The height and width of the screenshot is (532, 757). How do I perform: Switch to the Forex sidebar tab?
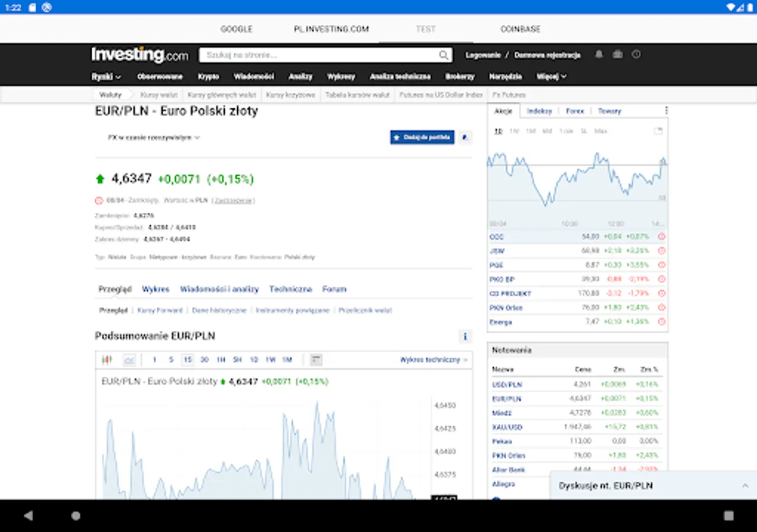[575, 111]
